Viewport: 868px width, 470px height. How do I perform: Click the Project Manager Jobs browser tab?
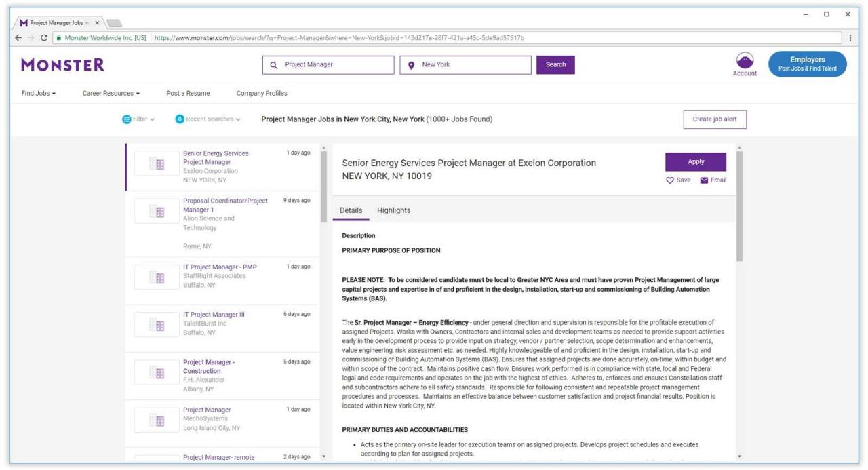tap(60, 23)
